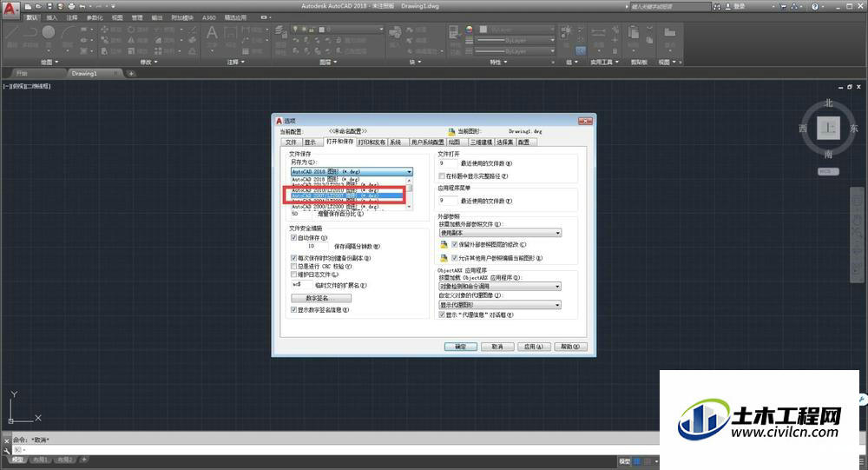Click the Open file quick-access icon

click(x=38, y=6)
